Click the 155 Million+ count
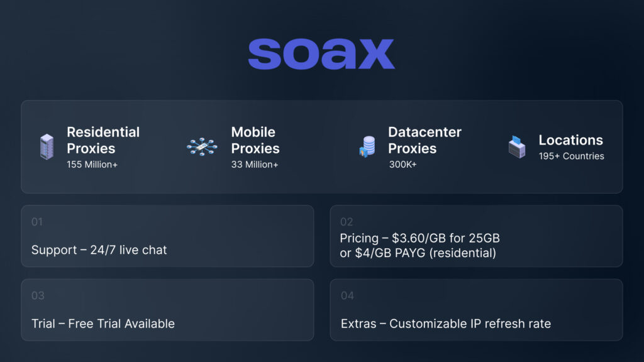The width and height of the screenshot is (644, 362). click(x=92, y=165)
